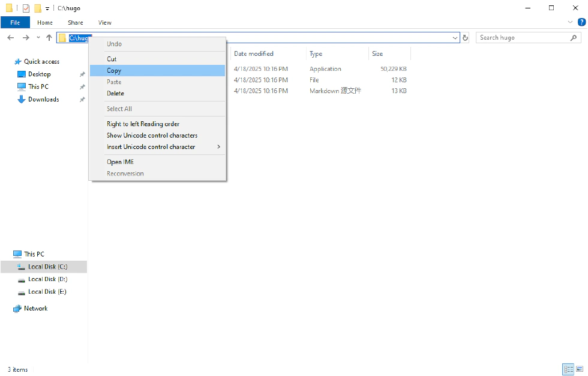This screenshot has height=376, width=588.
Task: Open Downloads in Quick access
Action: click(43, 99)
